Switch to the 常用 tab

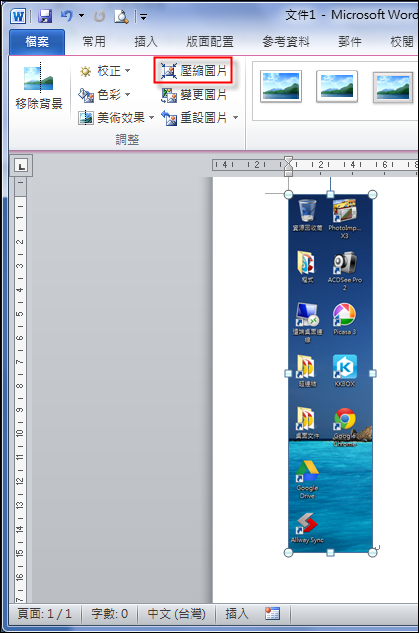click(94, 42)
